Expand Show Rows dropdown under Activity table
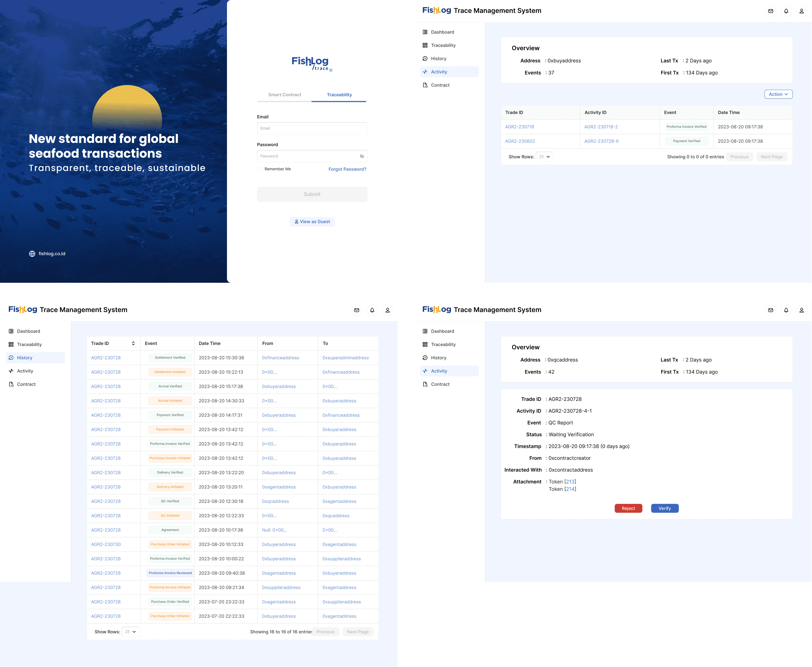This screenshot has height=667, width=812. tap(544, 157)
